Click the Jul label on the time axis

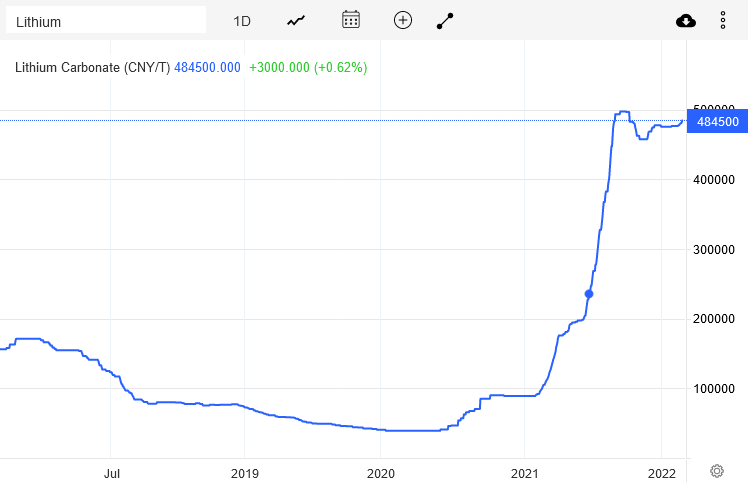click(x=111, y=471)
